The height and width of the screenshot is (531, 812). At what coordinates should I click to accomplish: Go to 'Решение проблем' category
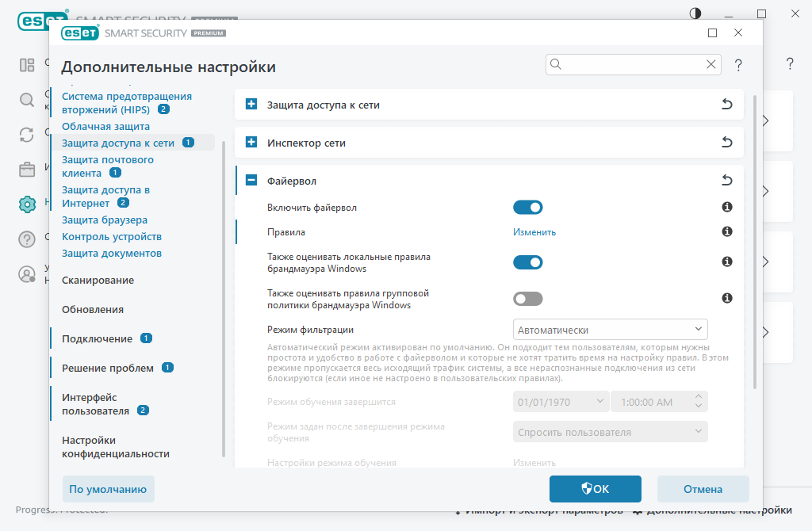tap(108, 368)
